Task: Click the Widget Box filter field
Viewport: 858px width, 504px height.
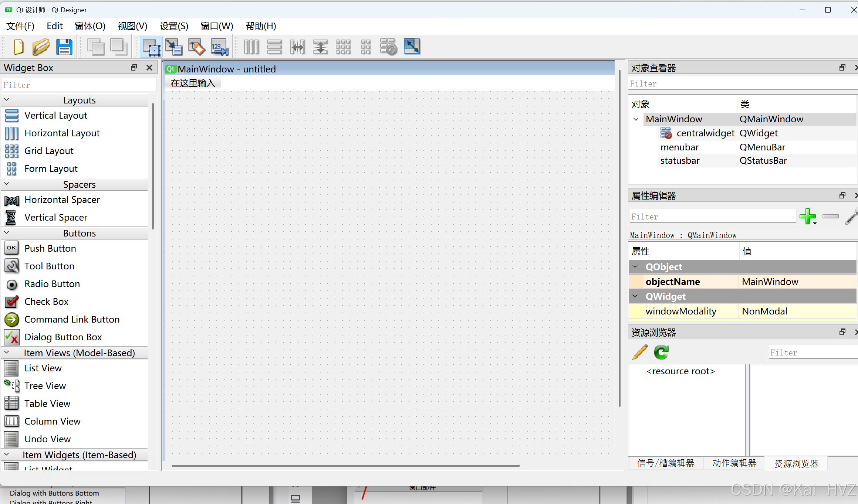Action: click(x=79, y=85)
